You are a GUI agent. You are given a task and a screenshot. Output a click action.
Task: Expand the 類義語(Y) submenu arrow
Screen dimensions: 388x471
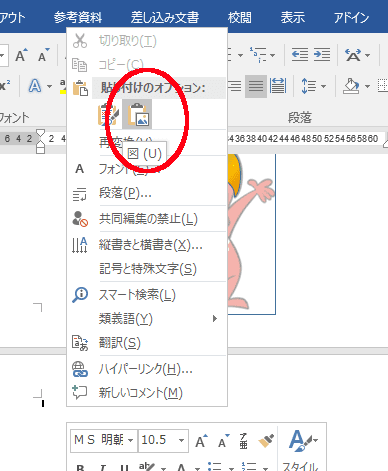tap(215, 319)
